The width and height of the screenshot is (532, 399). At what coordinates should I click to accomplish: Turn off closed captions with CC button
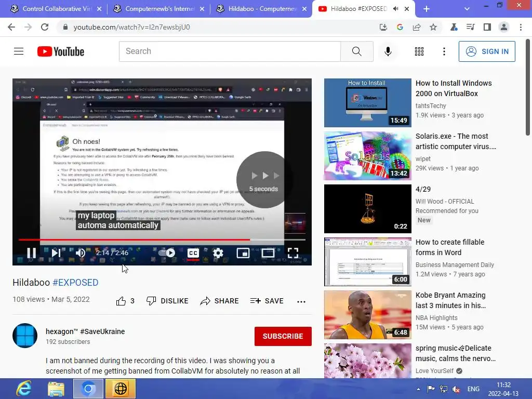click(x=193, y=253)
